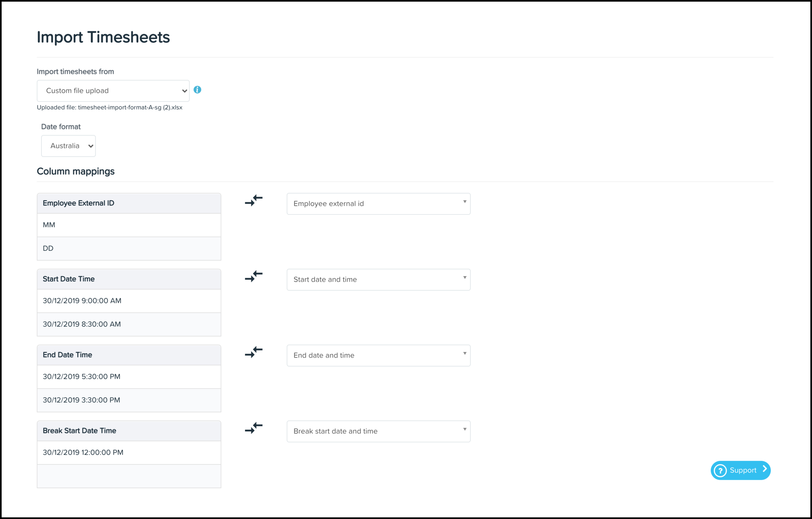
Task: Click mapping arrows icon for End Date Time
Action: click(253, 352)
